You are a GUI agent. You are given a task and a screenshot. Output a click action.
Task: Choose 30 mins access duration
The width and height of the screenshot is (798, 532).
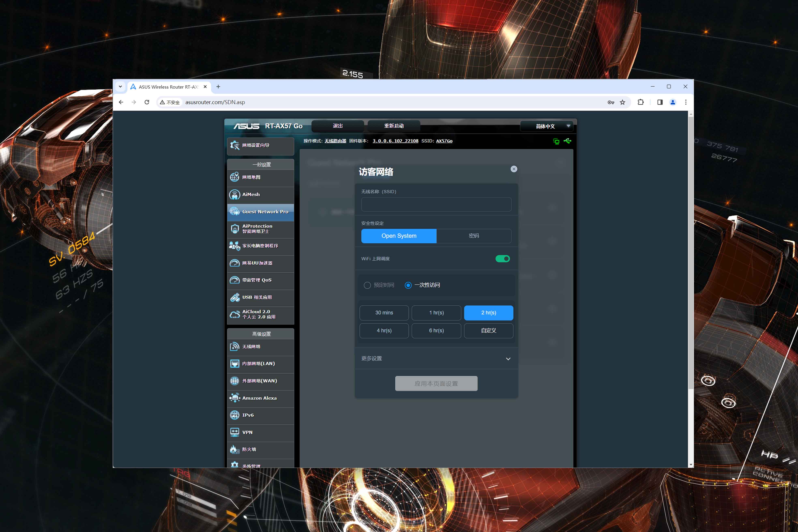coord(384,313)
